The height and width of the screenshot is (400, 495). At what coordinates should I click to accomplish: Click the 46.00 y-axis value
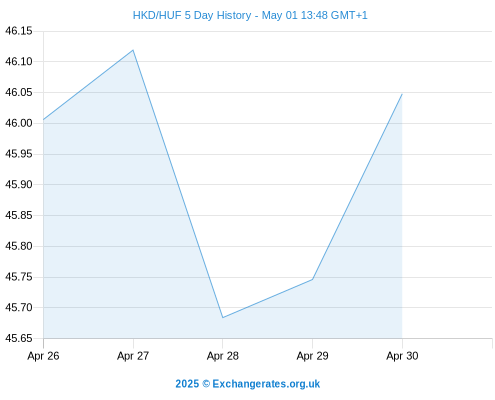pos(19,123)
